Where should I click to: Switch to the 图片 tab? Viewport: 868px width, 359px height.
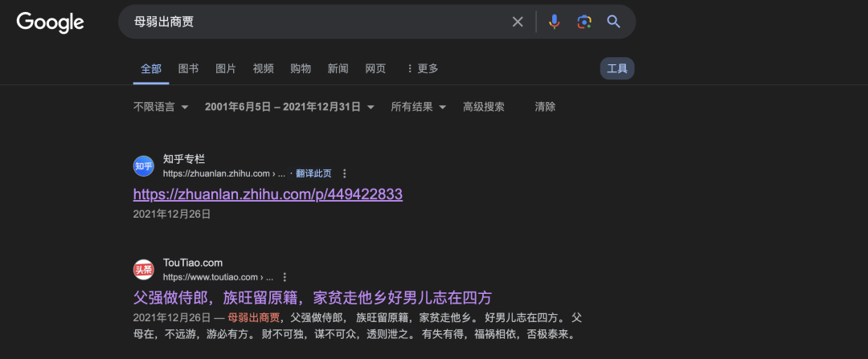click(x=226, y=68)
